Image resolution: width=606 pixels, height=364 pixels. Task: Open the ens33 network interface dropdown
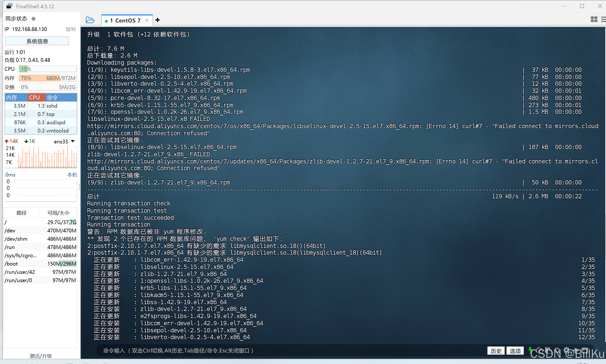click(x=64, y=142)
